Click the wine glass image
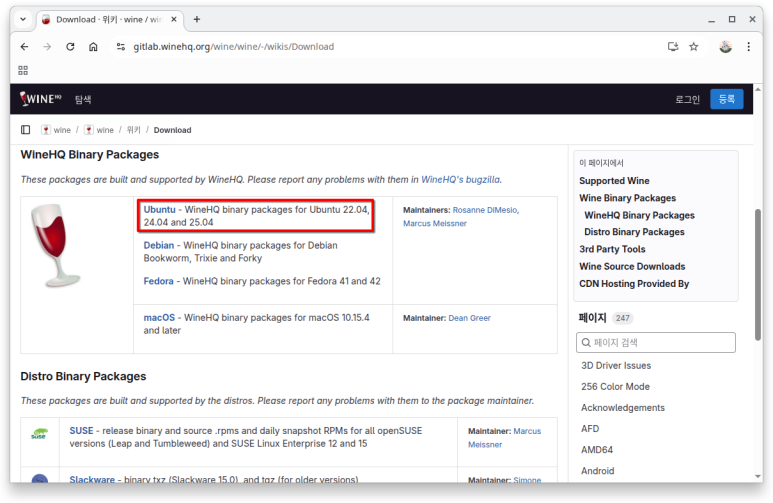Viewport: 773px width, 503px height. point(55,245)
